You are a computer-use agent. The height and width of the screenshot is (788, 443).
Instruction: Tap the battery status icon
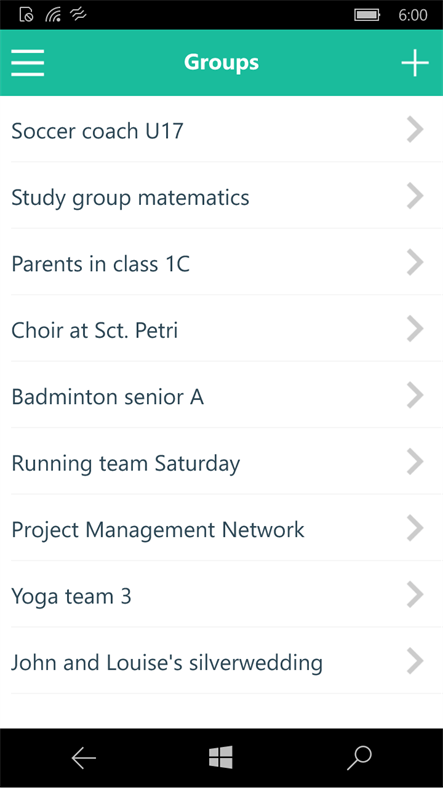tap(367, 15)
